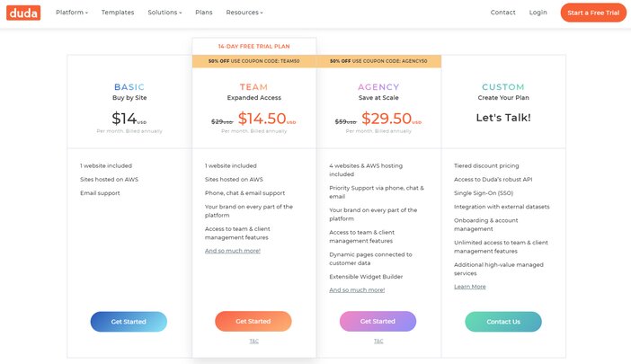
Task: Expand the Platform dropdown menu
Action: point(72,13)
